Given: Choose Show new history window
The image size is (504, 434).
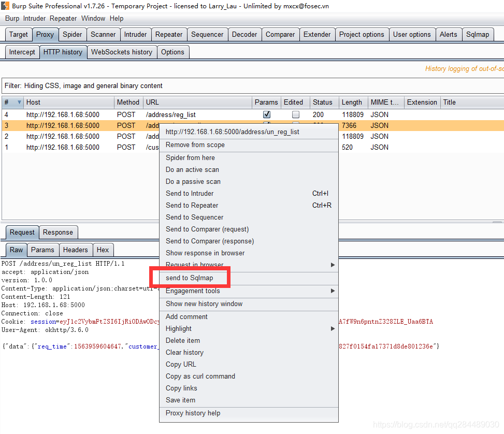Looking at the screenshot, I should coord(249,304).
